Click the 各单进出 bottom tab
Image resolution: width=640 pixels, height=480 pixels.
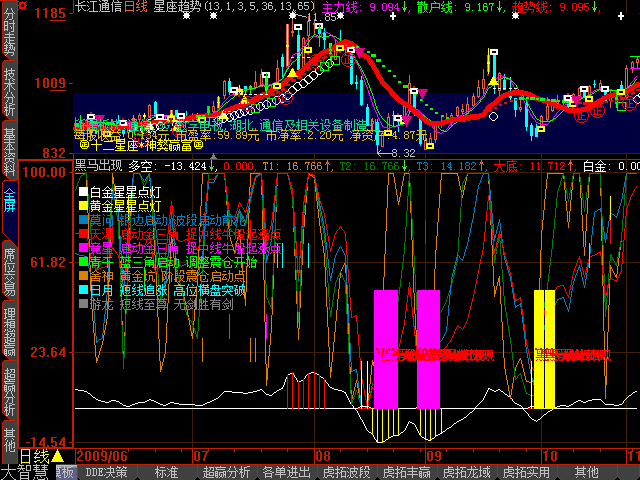[x=287, y=472]
